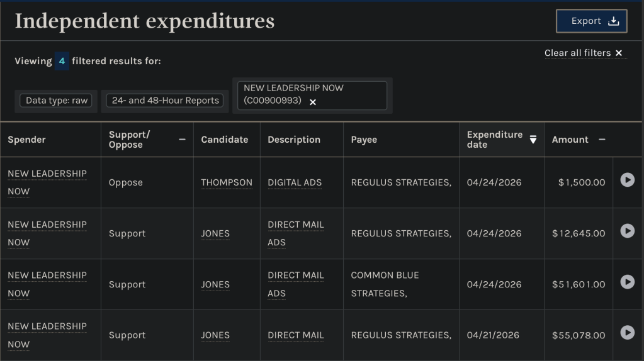Viewport: 644px width, 361px height.
Task: Click the Export download button
Action: 591,21
